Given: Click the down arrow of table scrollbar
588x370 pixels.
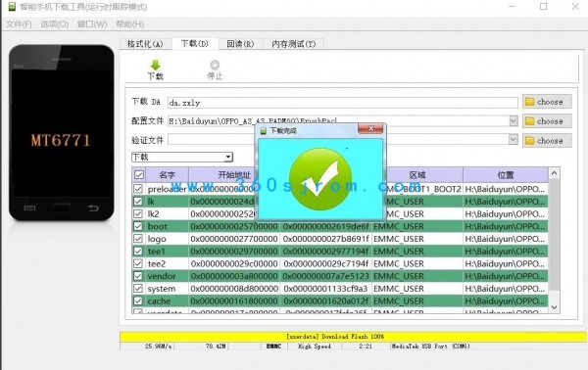Looking at the screenshot, I should 555,307.
